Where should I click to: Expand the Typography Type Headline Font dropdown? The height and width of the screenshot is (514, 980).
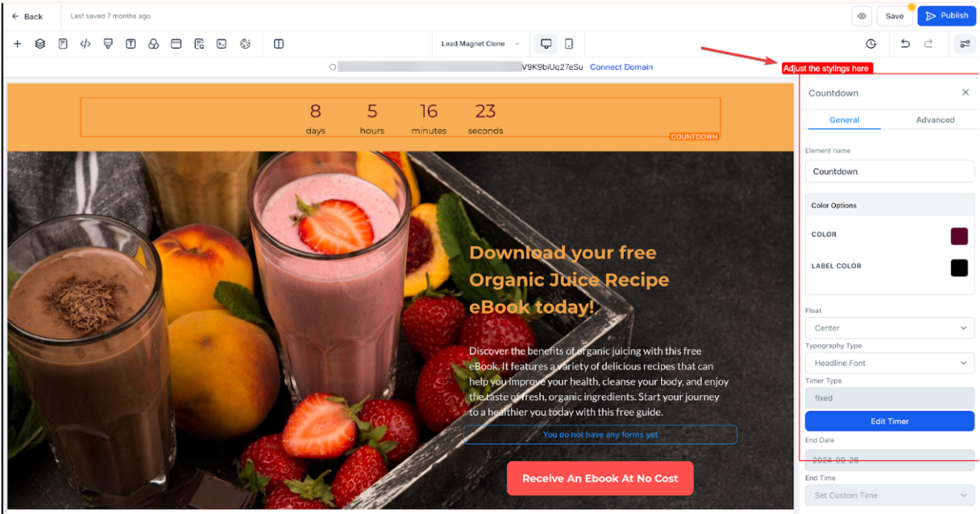[889, 363]
